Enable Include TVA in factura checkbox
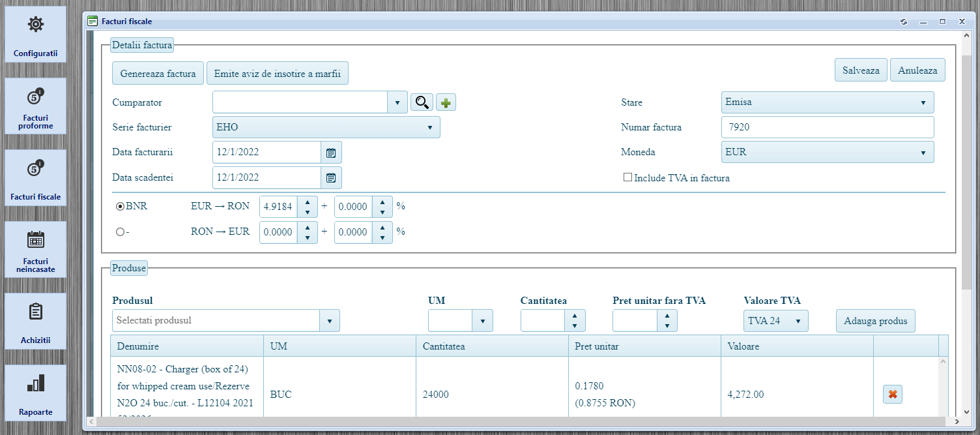980x435 pixels. click(628, 177)
